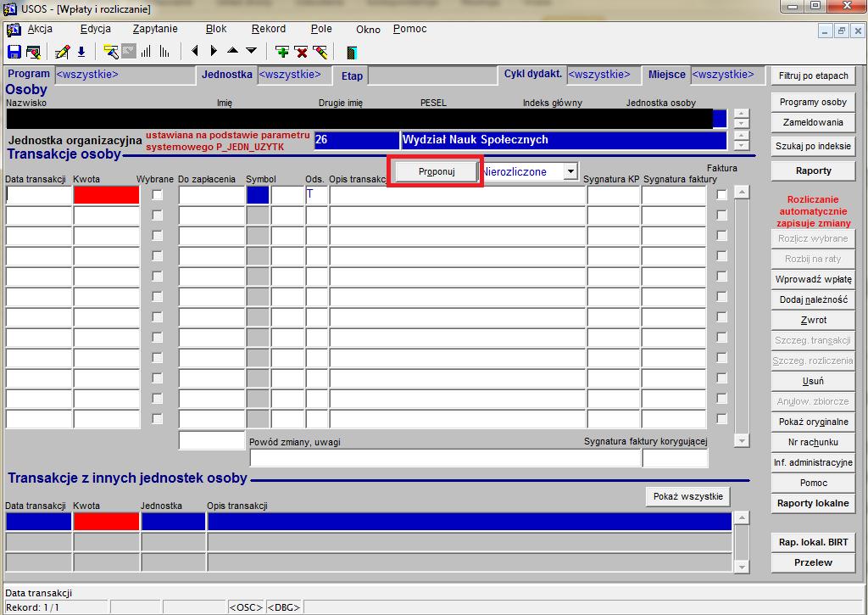The height and width of the screenshot is (615, 868).
Task: Click unit code field showing 26
Action: point(357,141)
